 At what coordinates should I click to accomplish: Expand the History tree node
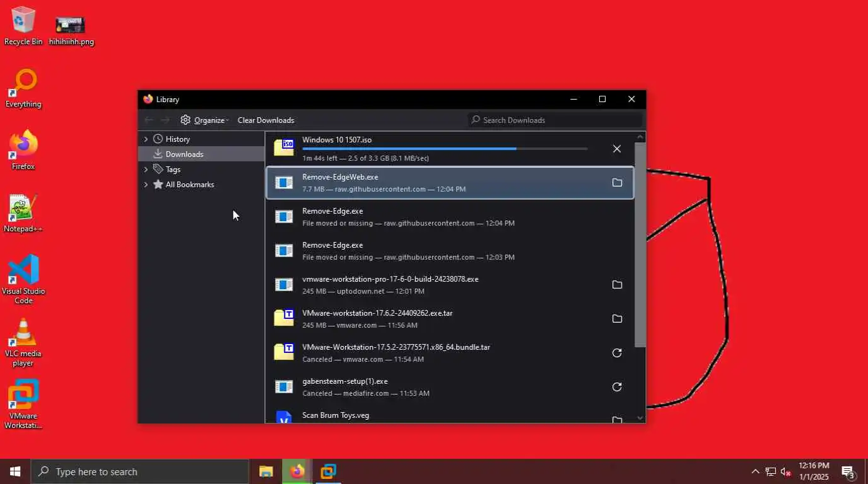point(146,139)
